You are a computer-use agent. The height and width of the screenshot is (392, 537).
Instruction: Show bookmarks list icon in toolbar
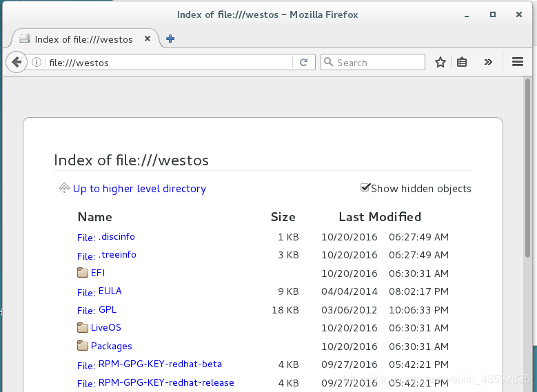tap(462, 62)
